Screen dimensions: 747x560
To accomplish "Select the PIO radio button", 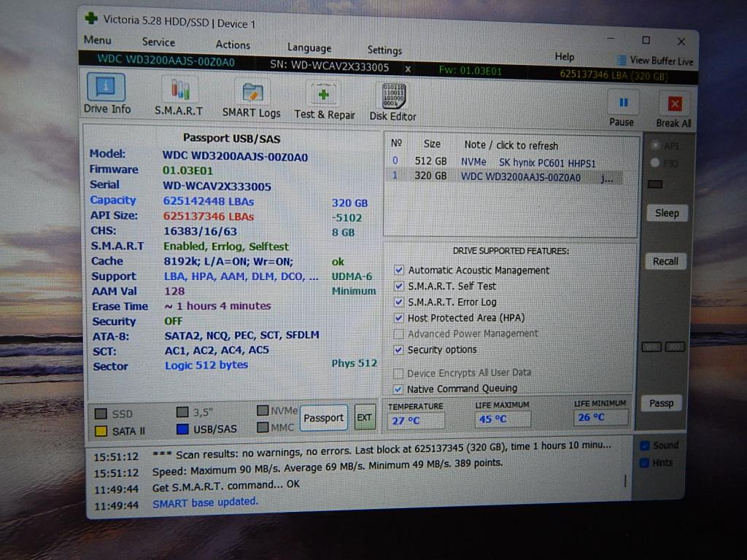I will coord(655,163).
